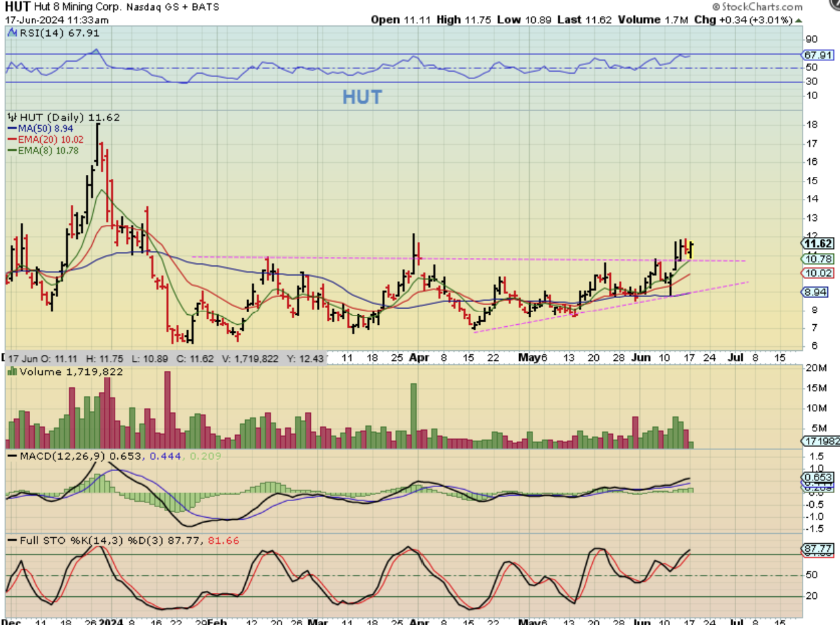
Task: Click the HUT ticker symbol in header
Action: [16, 7]
